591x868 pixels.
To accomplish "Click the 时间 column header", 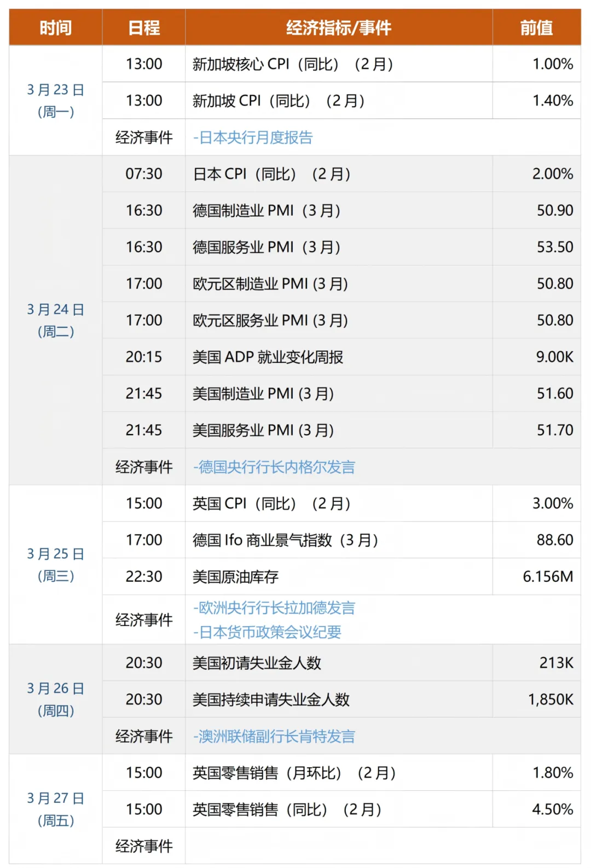I will 56,27.
